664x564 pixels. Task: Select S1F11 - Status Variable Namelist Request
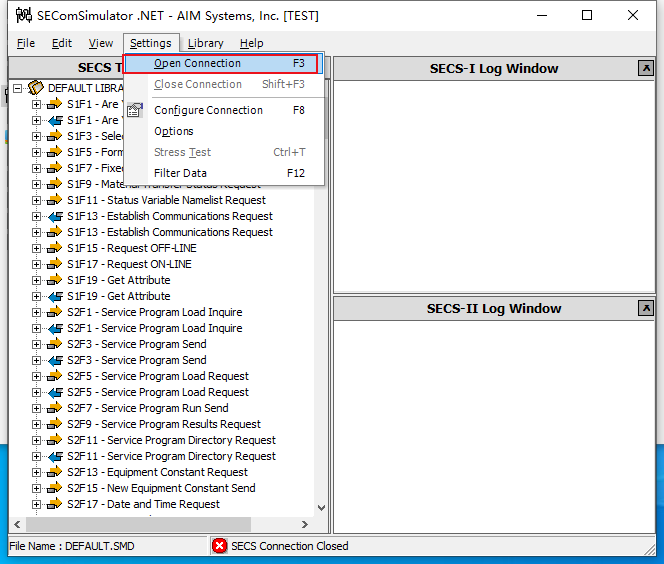pyautogui.click(x=166, y=200)
